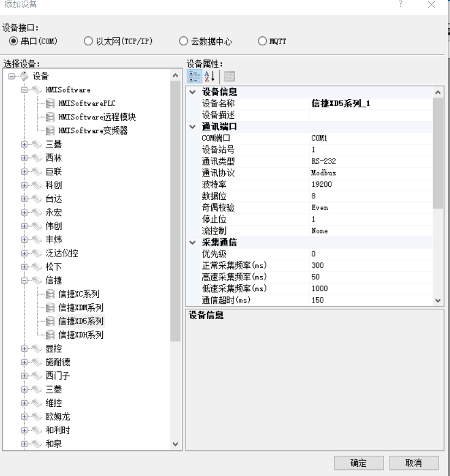450x476 pixels.
Task: Expand the 西门子 tree node
Action: click(x=24, y=376)
